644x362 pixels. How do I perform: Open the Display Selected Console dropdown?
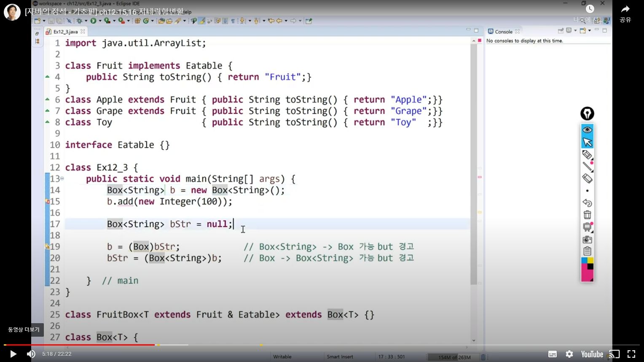(x=575, y=30)
